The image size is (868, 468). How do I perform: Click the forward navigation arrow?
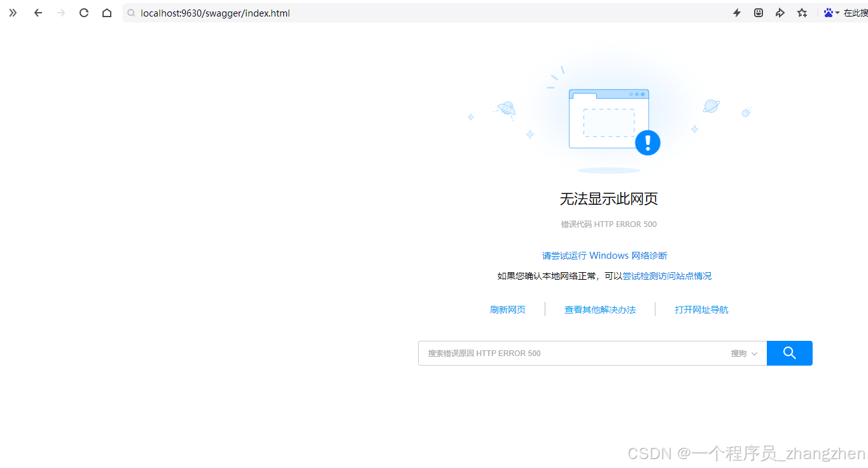[60, 12]
